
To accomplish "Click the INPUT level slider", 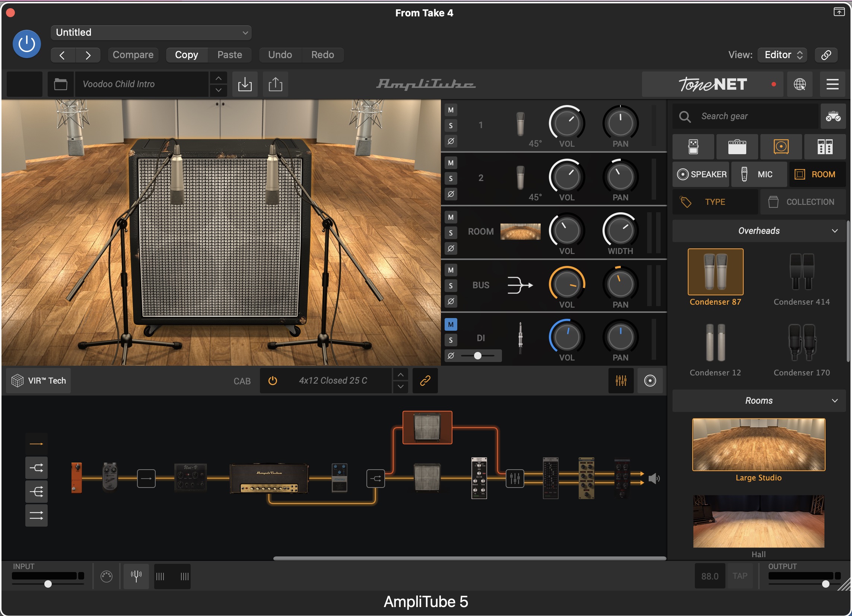I will pos(48,584).
